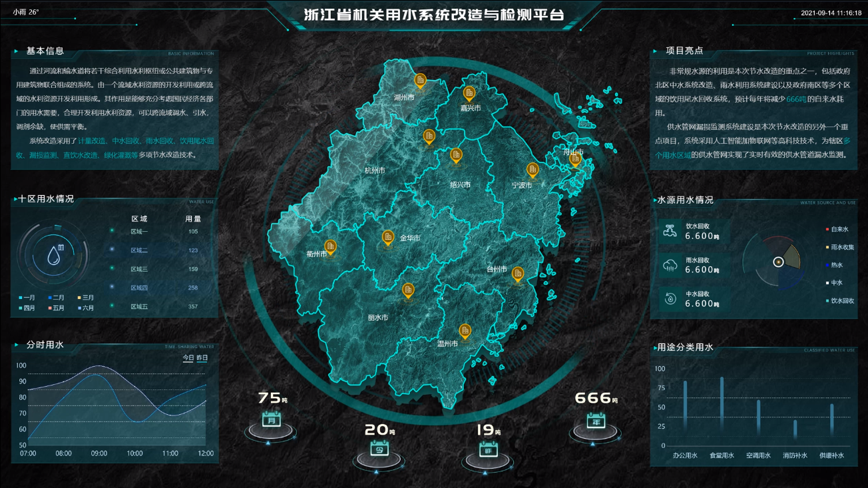The width and height of the screenshot is (868, 488).
Task: Click the today calendar icon under 20吨
Action: point(379,449)
